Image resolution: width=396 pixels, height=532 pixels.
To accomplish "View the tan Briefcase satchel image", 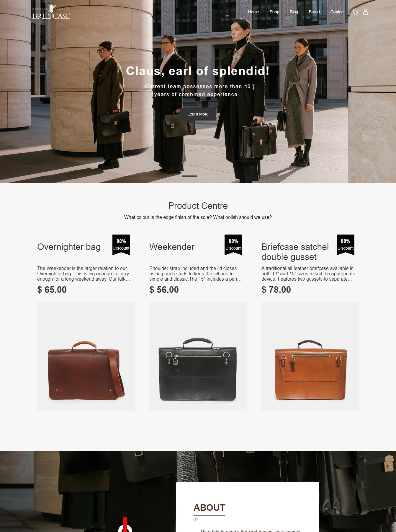I will coord(310,357).
